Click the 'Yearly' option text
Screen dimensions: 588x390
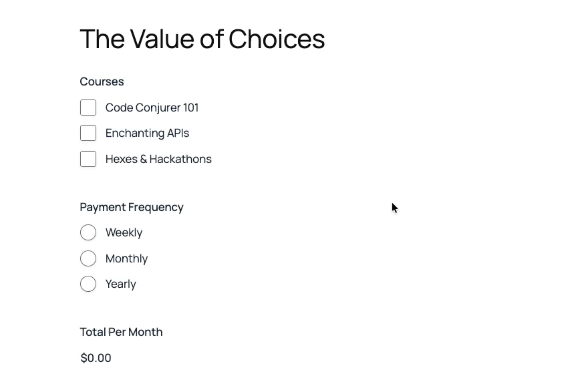pos(120,284)
